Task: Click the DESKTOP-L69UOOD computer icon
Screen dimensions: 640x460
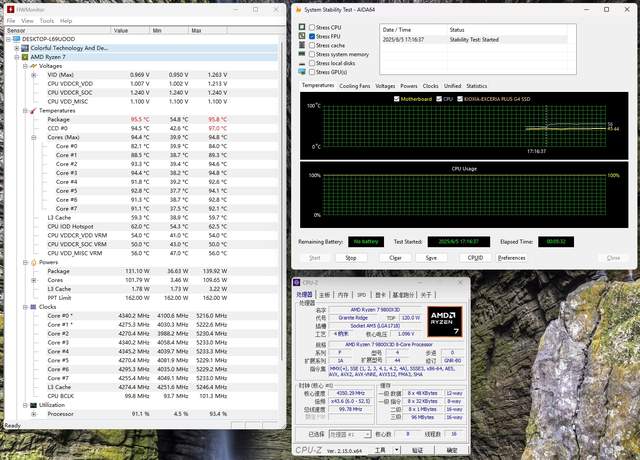Action: (16, 39)
